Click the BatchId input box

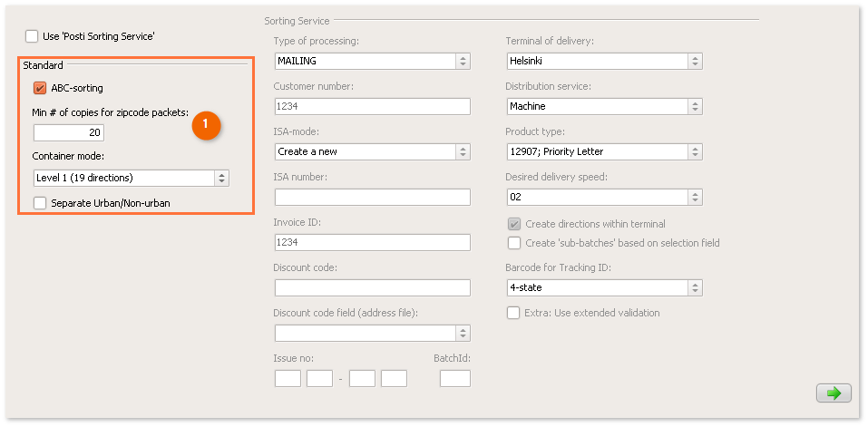455,378
